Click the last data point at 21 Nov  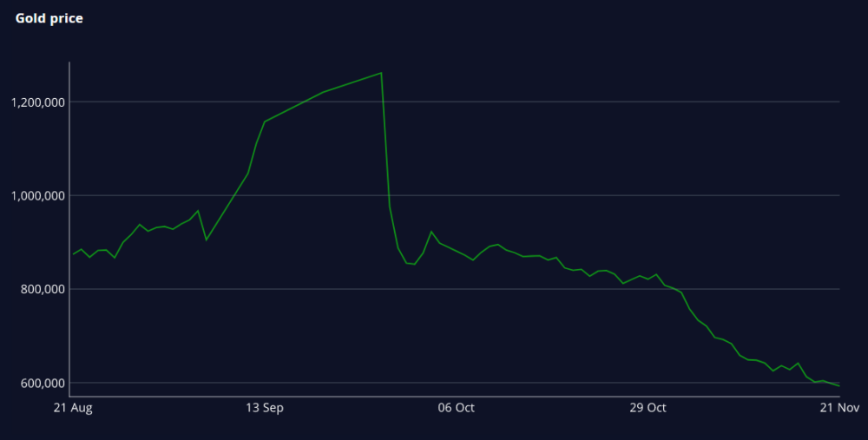(x=839, y=386)
